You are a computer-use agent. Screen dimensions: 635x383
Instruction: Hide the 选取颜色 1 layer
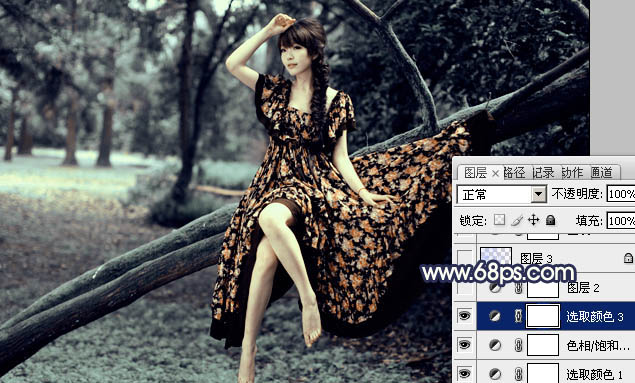click(465, 373)
